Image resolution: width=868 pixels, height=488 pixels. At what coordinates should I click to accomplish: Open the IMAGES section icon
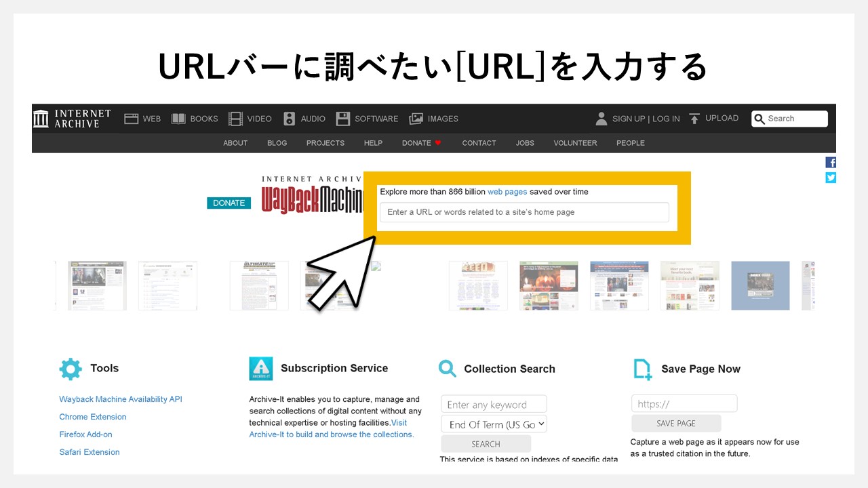coord(415,118)
